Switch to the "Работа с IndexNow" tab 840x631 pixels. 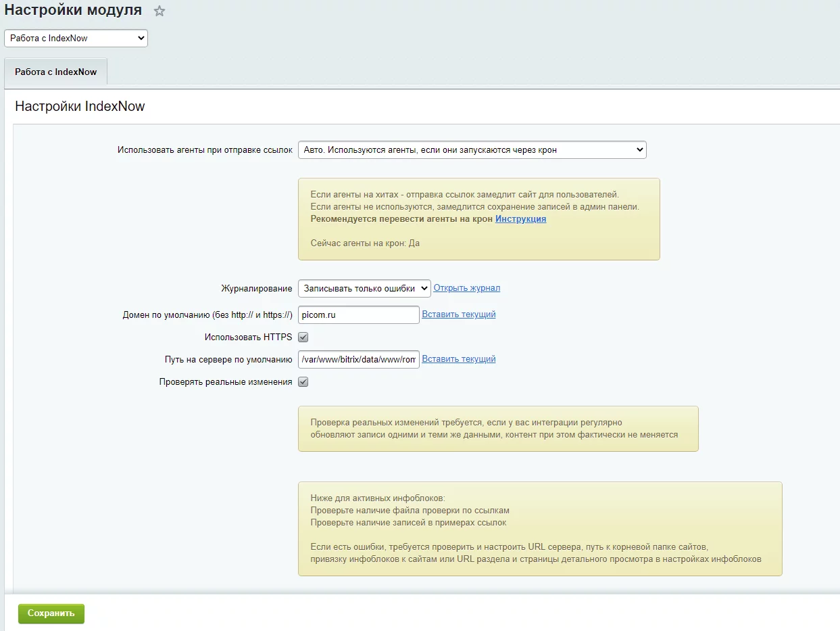coord(56,72)
